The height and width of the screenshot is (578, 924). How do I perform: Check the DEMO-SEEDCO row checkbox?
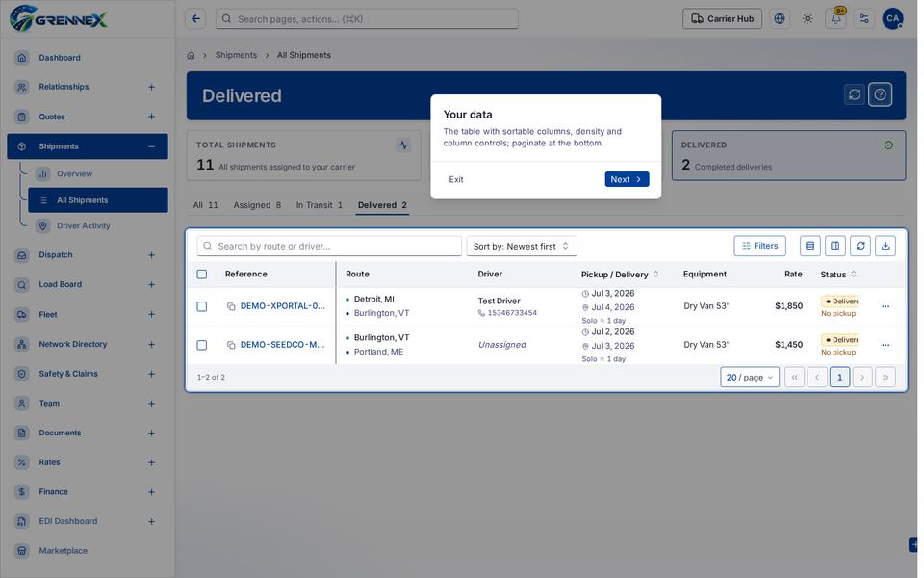point(202,345)
